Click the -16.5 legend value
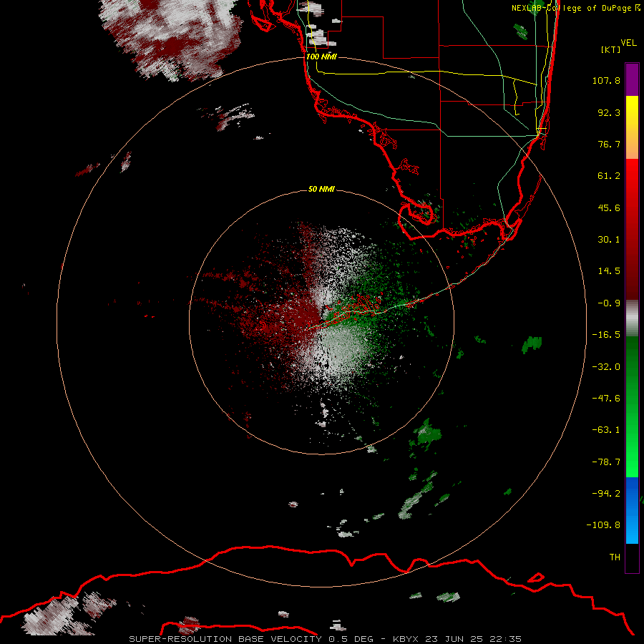This screenshot has width=644, height=644. pos(606,335)
